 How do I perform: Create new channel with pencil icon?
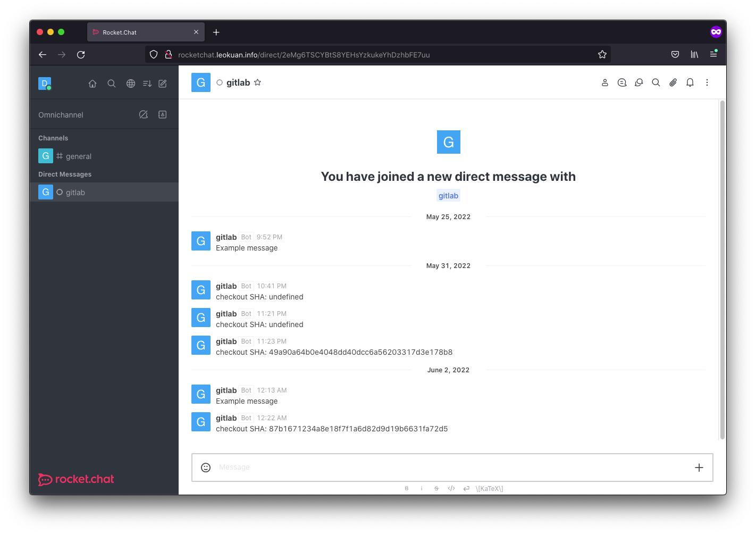163,84
